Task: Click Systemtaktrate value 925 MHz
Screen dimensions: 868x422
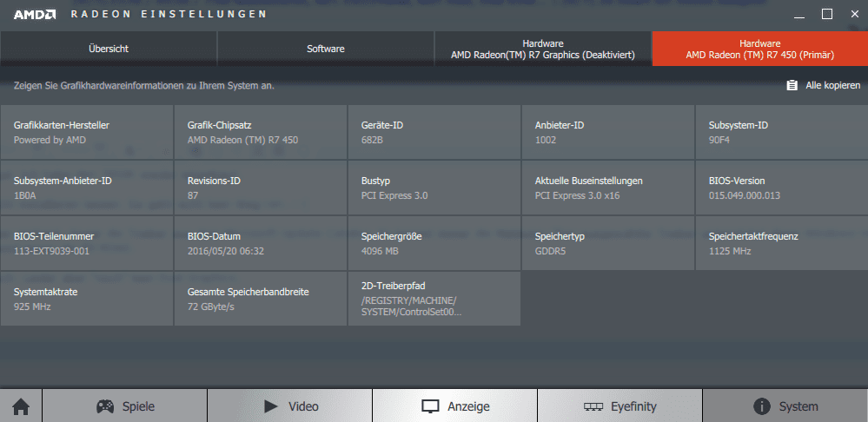Action: coord(32,307)
